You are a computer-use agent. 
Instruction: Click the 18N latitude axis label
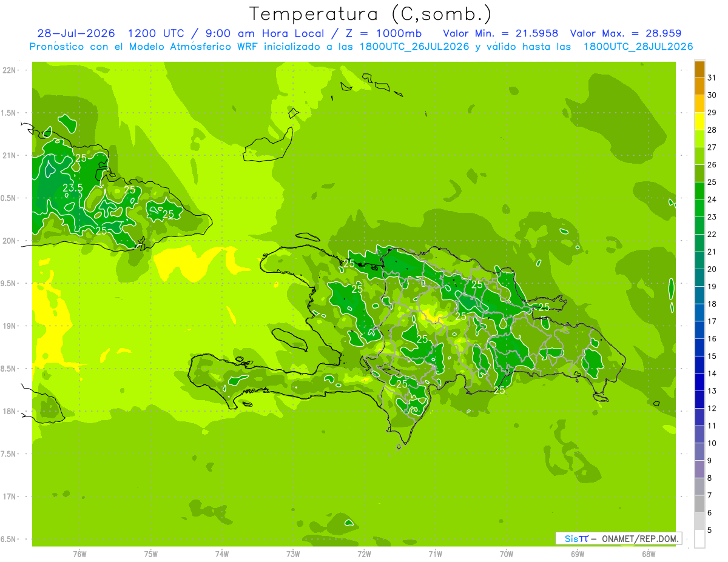[9, 411]
